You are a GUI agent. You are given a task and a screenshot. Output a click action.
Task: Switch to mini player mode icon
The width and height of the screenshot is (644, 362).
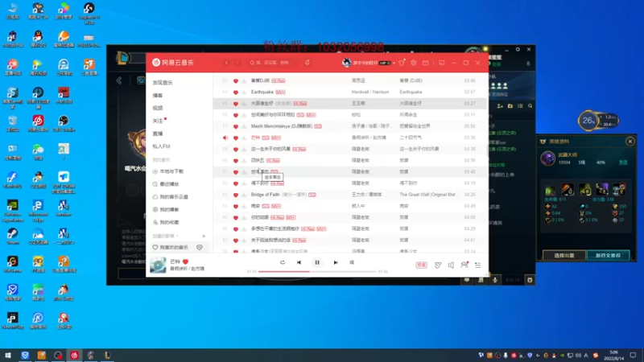pos(441,63)
